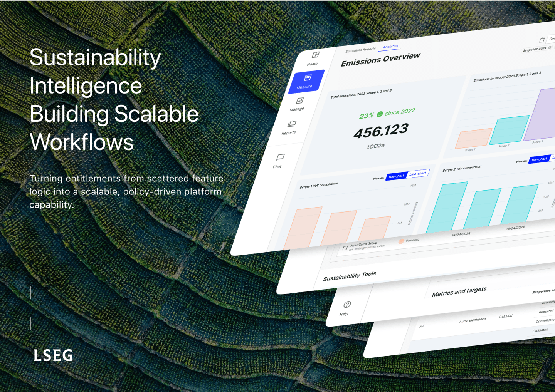Viewport: 555px width, 392px height.
Task: Click the 'Scope1&2 2024' chip label
Action: pos(535,49)
